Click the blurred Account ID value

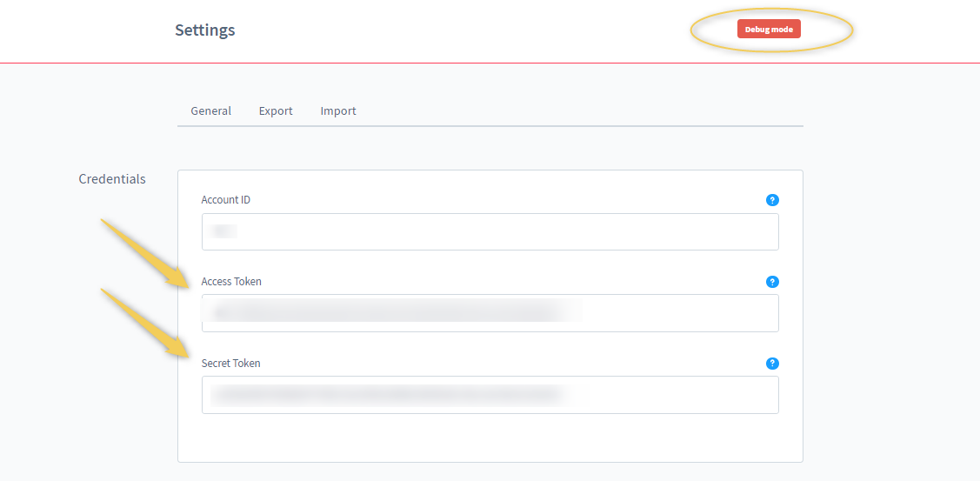coord(224,232)
